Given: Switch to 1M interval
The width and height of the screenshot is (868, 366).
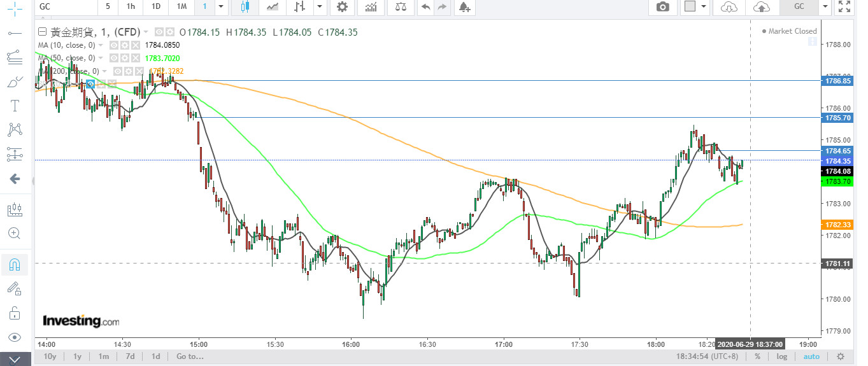Looking at the screenshot, I should pos(181,7).
